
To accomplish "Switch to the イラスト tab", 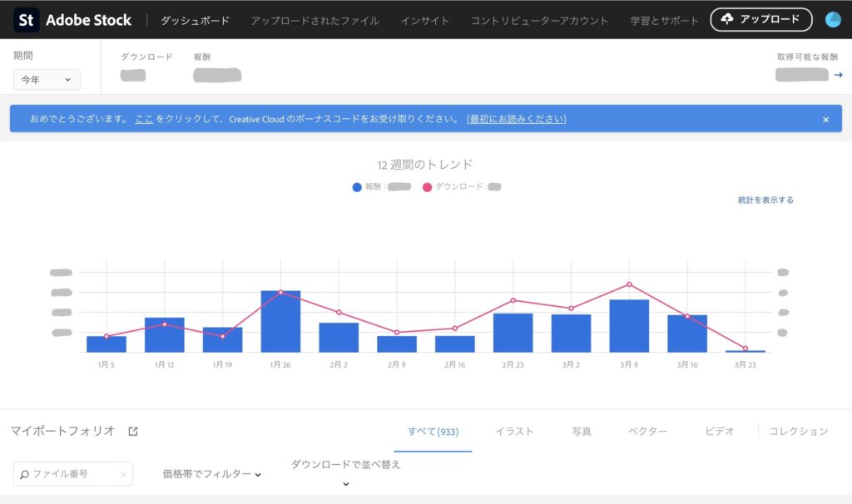I will coord(514,431).
